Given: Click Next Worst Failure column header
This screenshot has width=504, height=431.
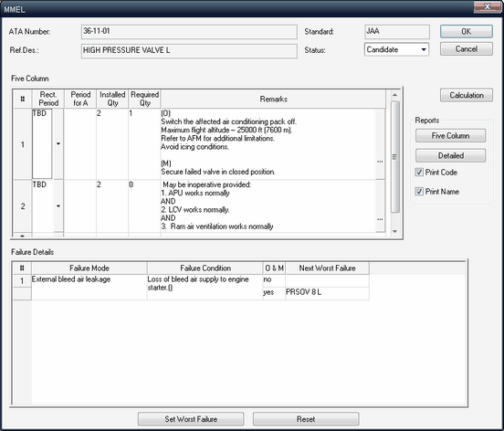Looking at the screenshot, I should coord(327,268).
